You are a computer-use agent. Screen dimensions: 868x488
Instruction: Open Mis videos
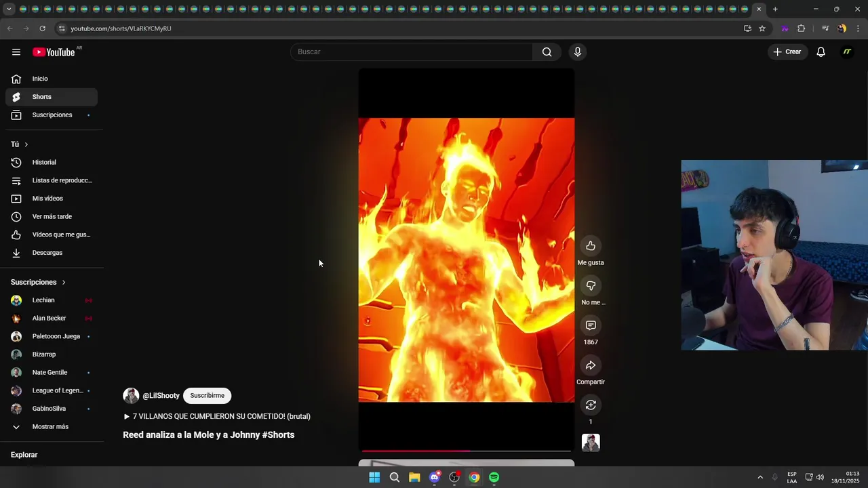[52, 199]
